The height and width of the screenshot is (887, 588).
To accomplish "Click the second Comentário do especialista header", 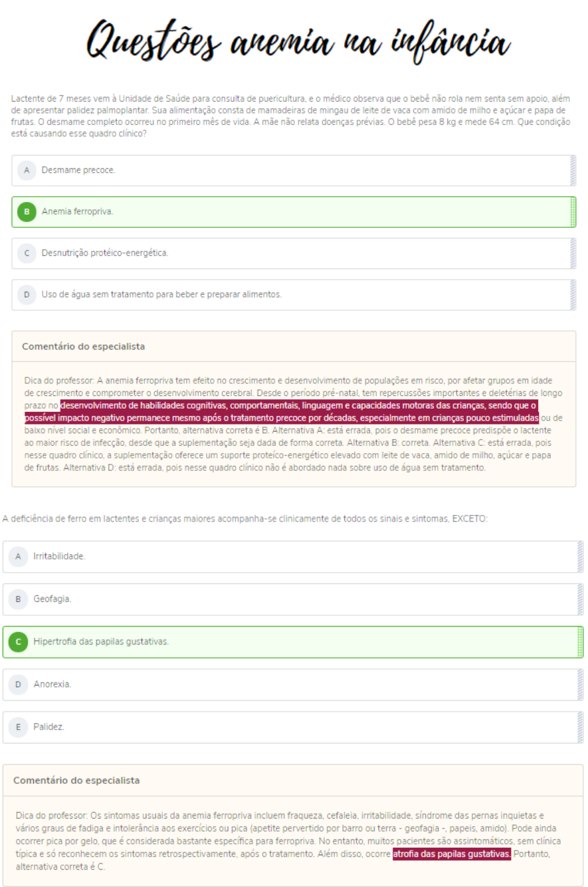I will point(74,779).
